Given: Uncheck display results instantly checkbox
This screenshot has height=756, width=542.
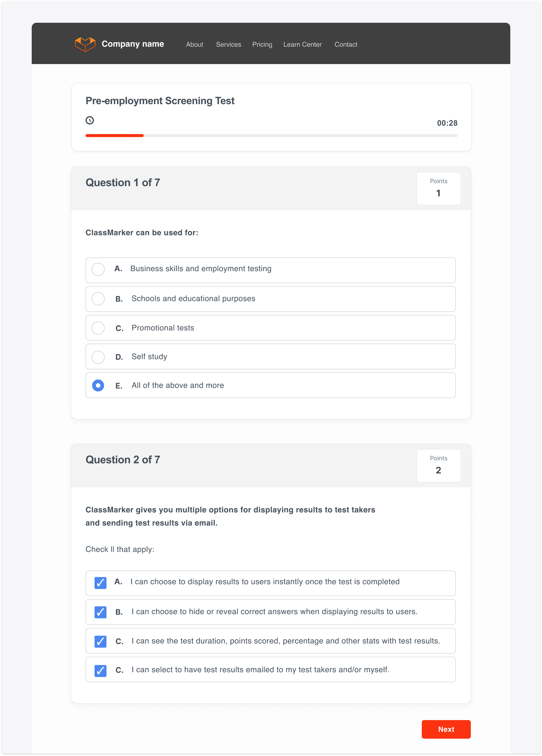Looking at the screenshot, I should click(100, 583).
